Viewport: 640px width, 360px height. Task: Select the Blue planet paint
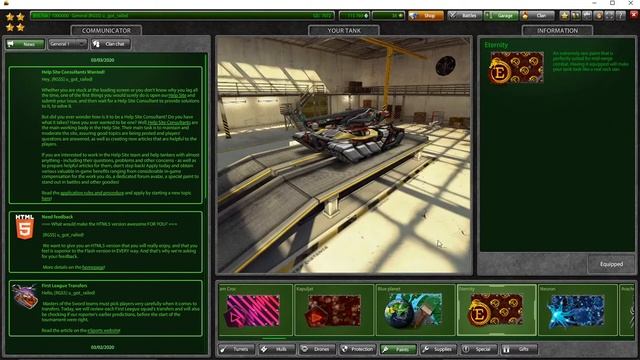(x=415, y=310)
